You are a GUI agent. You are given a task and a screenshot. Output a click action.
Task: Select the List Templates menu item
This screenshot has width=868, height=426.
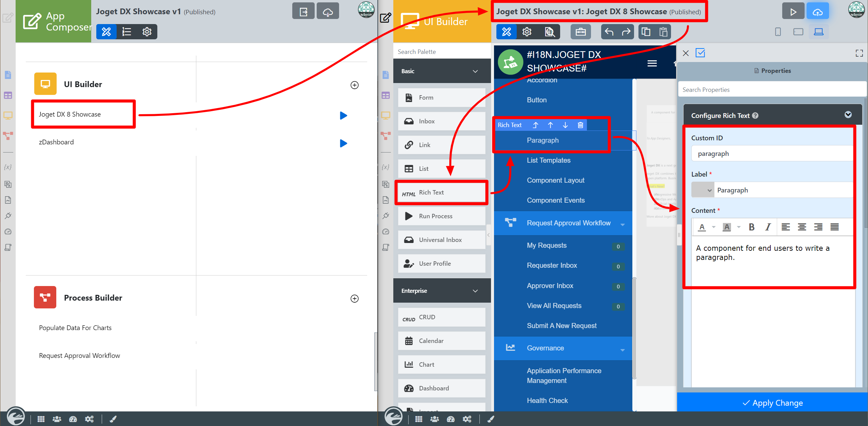click(548, 160)
